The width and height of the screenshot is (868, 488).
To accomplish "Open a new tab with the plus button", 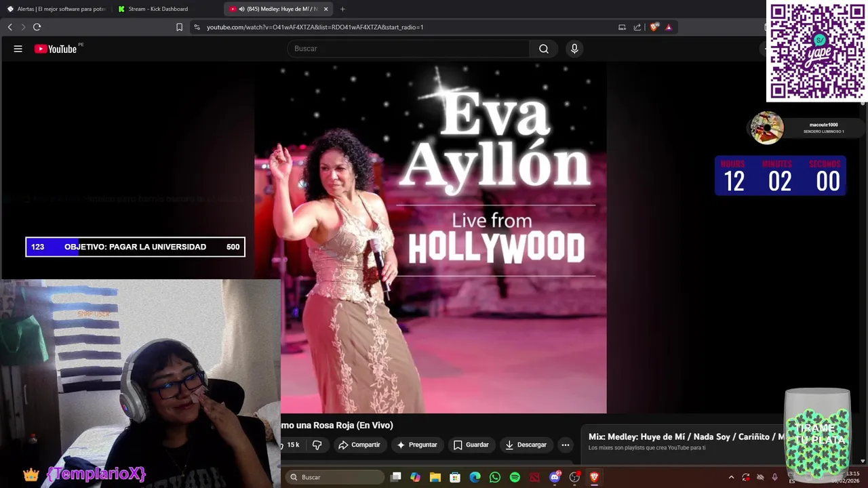I will [342, 9].
